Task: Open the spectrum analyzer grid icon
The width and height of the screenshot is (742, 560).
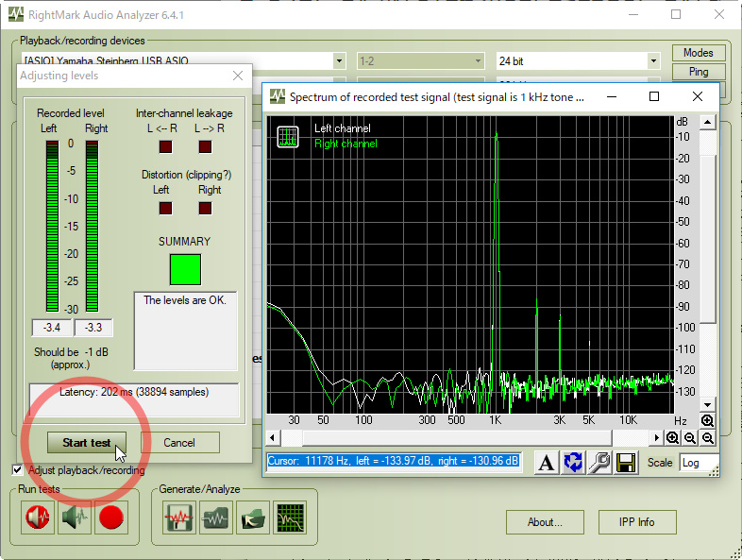Action: pyautogui.click(x=290, y=518)
